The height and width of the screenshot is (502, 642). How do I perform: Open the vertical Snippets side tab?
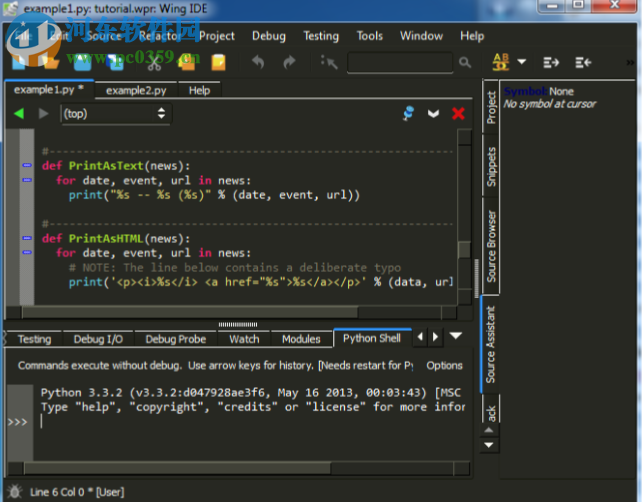491,167
